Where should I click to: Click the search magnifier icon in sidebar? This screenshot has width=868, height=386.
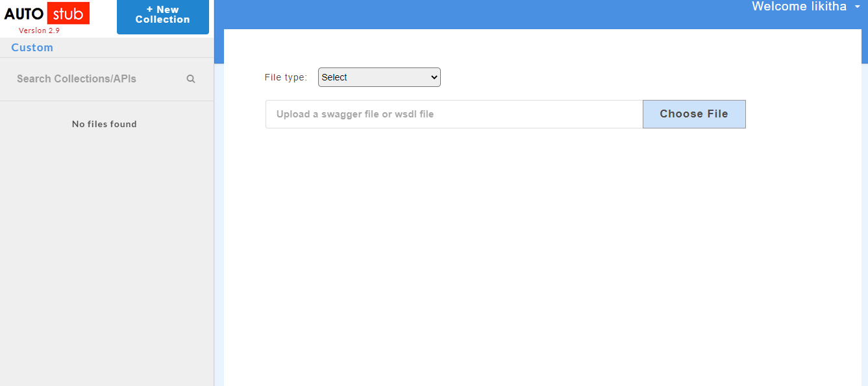pos(191,79)
